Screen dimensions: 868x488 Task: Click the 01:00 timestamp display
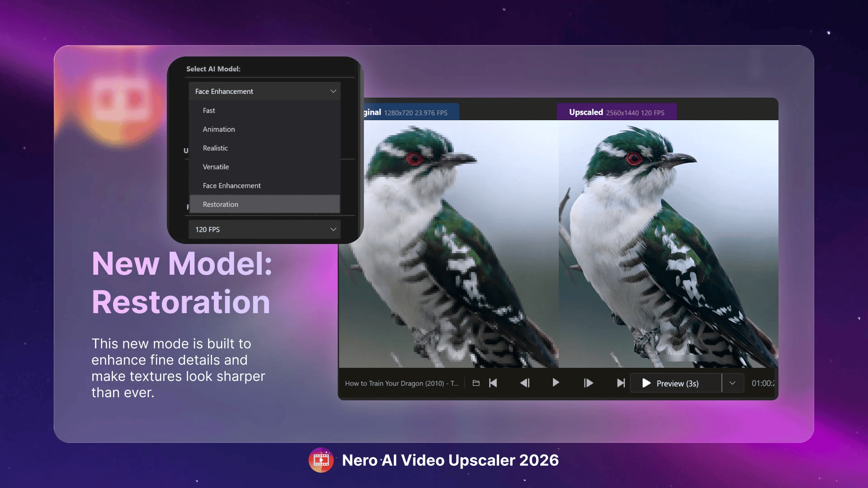pos(762,383)
